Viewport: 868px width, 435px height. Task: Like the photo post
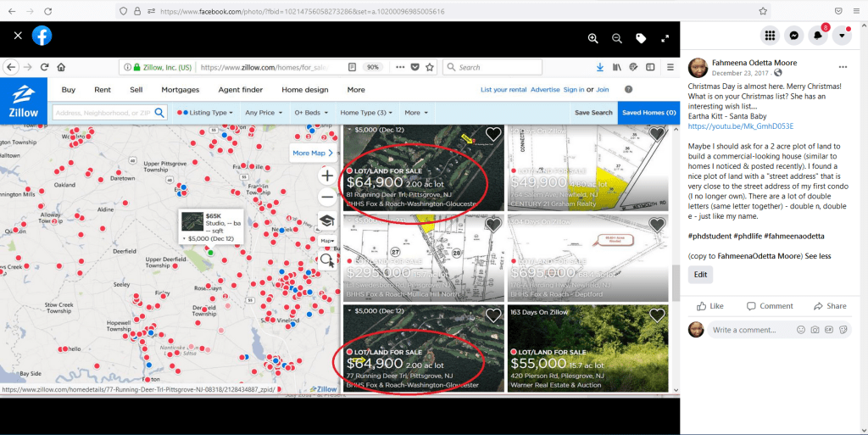pos(710,306)
